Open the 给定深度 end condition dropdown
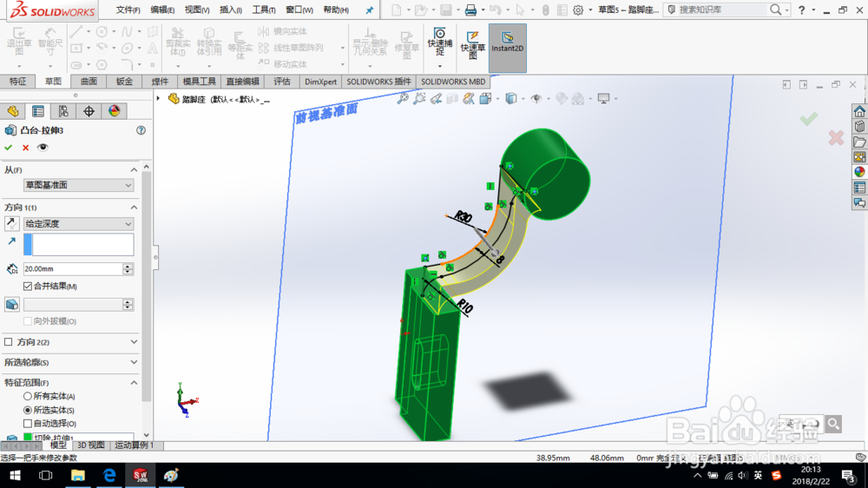This screenshot has width=868, height=488. point(78,224)
